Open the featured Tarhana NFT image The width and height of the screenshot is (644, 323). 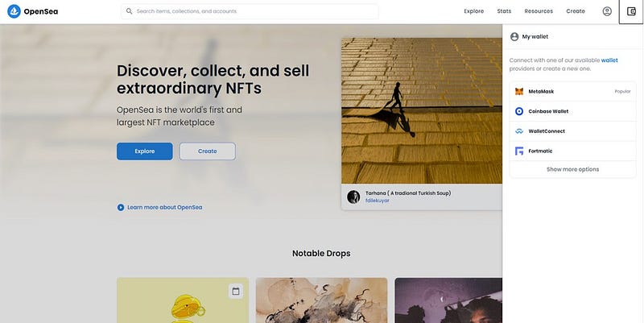pos(421,111)
